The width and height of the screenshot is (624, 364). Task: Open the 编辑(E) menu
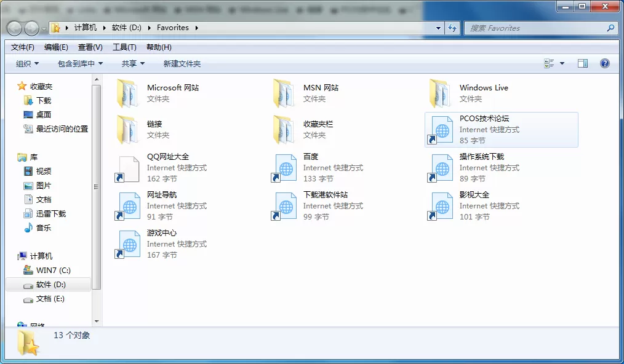(56, 47)
